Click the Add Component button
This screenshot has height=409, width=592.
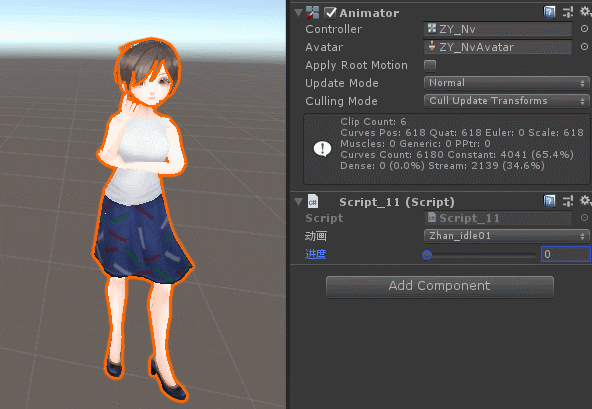(x=440, y=287)
